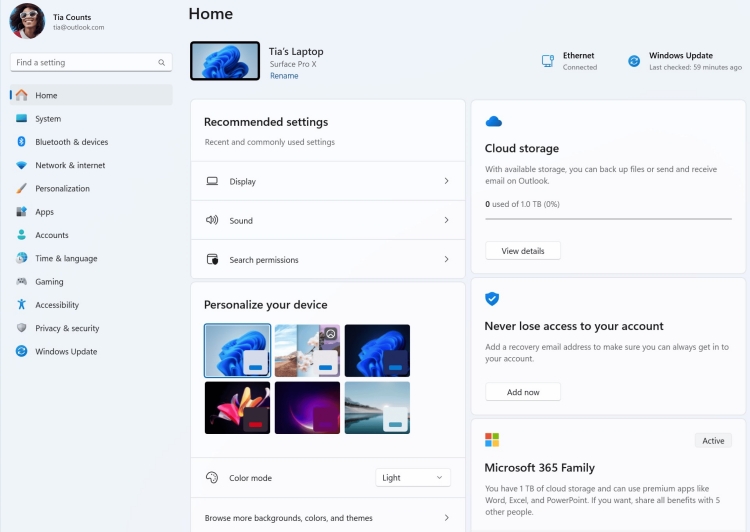Click Add now button
Viewport: 750px width, 532px height.
pos(523,392)
